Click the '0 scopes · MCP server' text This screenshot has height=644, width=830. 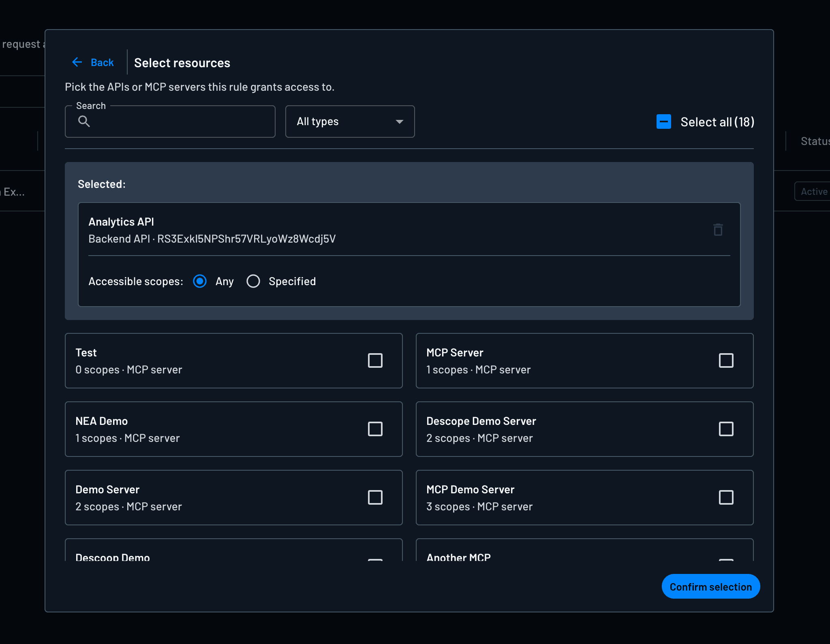tap(129, 370)
